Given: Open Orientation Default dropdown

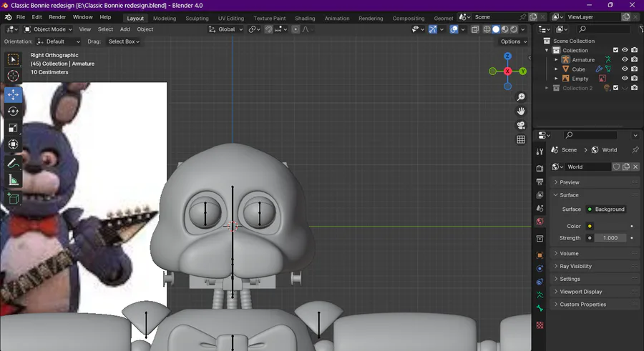Looking at the screenshot, I should click(59, 41).
